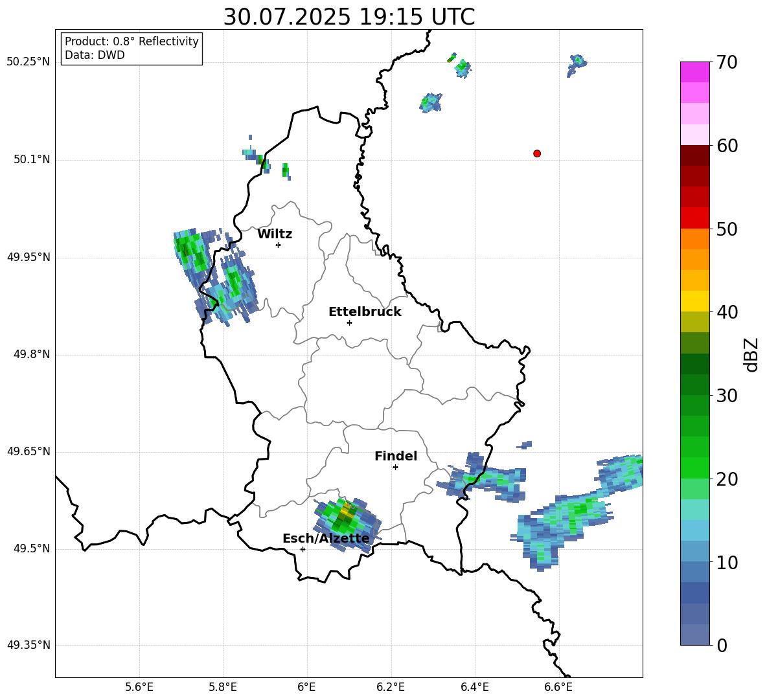
Task: Click the colorbar value 40
Action: (727, 312)
